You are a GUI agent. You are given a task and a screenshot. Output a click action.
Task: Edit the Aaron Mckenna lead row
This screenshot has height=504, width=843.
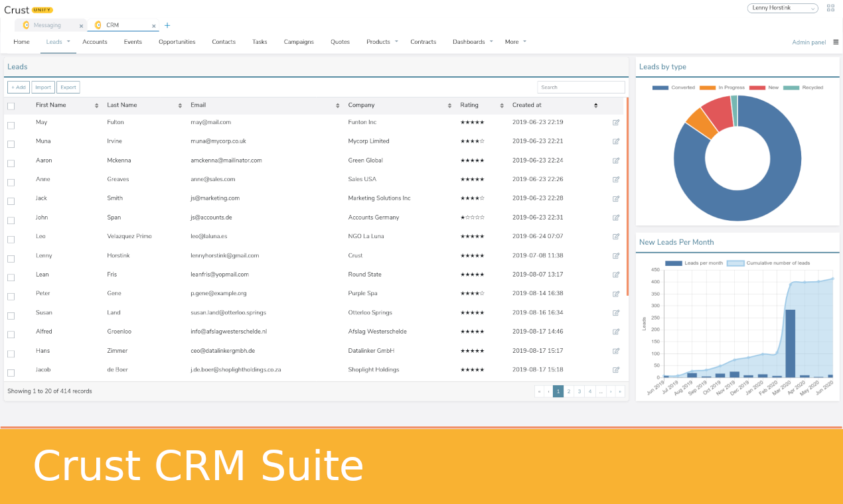pyautogui.click(x=616, y=160)
